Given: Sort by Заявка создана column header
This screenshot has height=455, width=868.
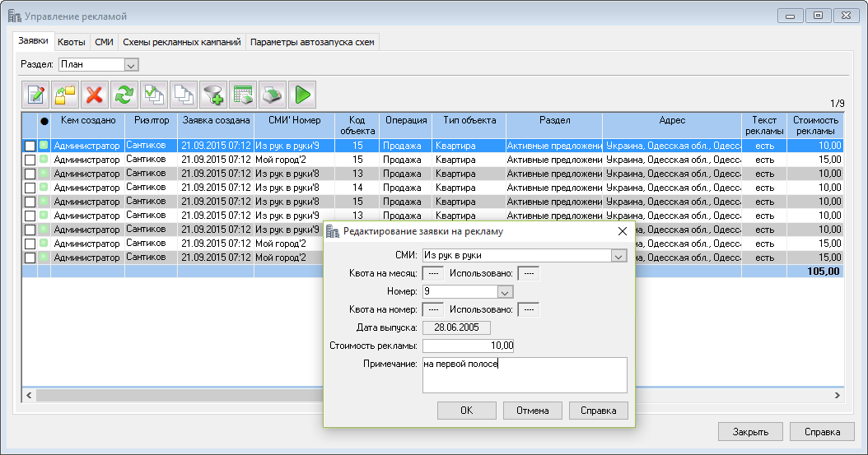Looking at the screenshot, I should [x=216, y=126].
